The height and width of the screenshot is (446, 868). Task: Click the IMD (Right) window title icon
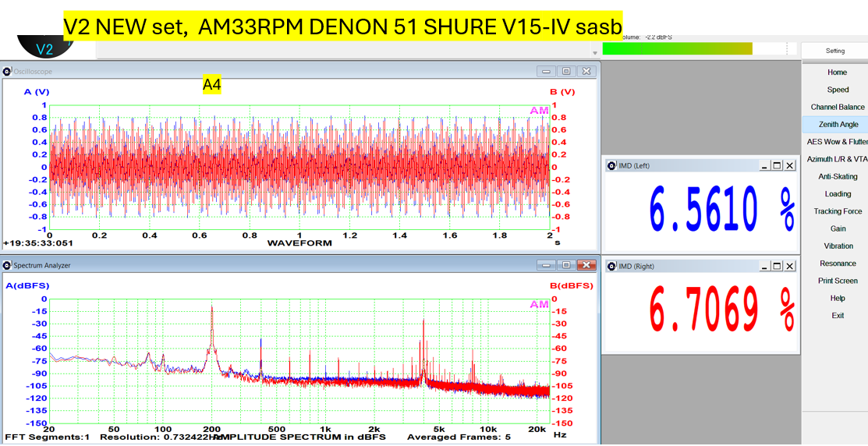click(x=611, y=266)
